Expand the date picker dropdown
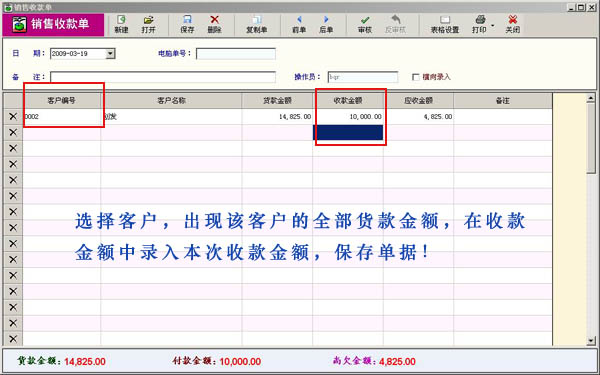 pyautogui.click(x=110, y=54)
